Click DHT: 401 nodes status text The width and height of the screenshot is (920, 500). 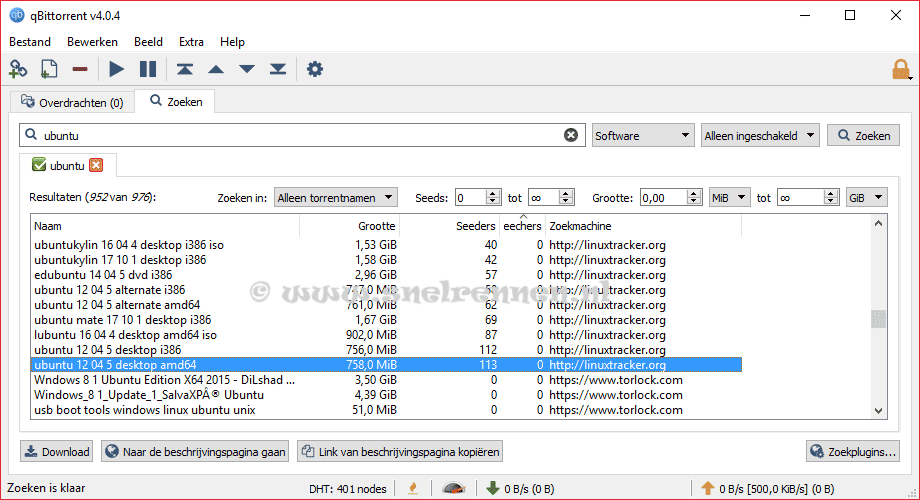[x=347, y=488]
